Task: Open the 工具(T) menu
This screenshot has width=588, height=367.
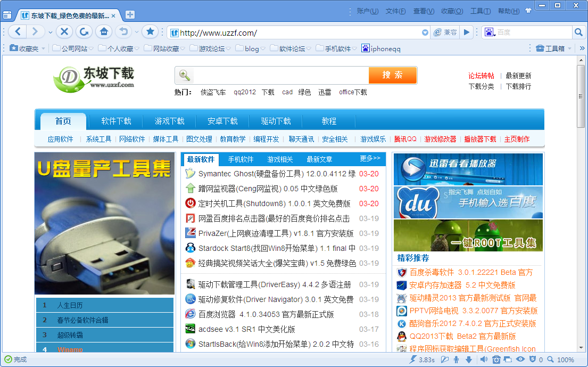Action: (481, 11)
